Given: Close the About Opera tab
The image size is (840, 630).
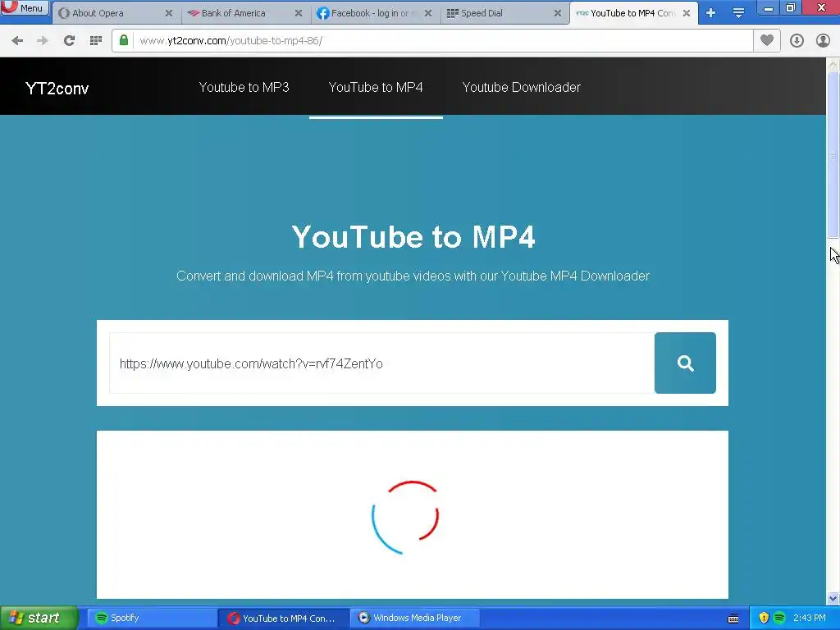Looking at the screenshot, I should click(169, 13).
